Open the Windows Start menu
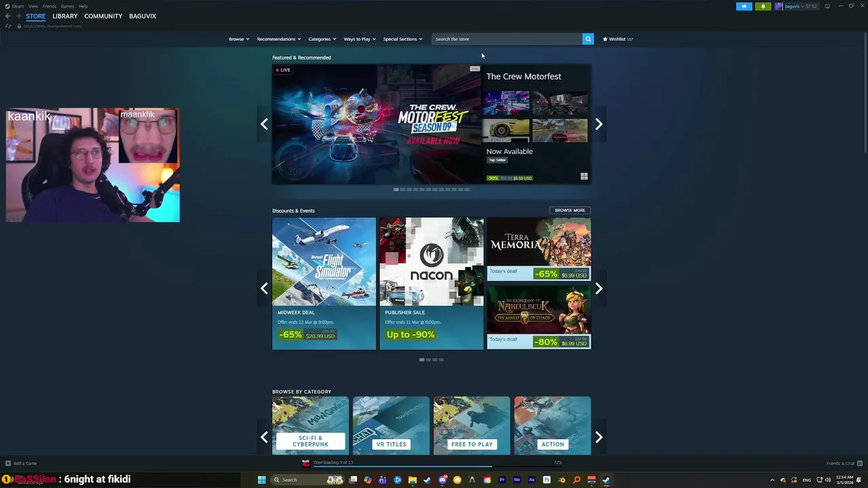The height and width of the screenshot is (488, 868). tap(262, 480)
